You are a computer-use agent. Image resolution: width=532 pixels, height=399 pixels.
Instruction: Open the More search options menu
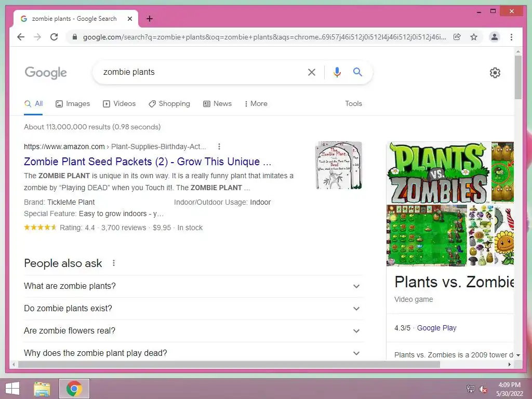tap(256, 104)
